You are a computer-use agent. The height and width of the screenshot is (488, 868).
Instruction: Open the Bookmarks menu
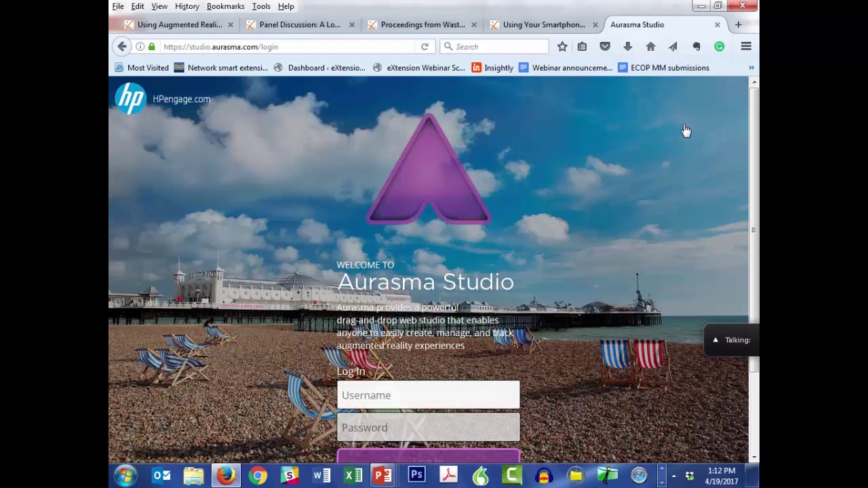pos(226,6)
